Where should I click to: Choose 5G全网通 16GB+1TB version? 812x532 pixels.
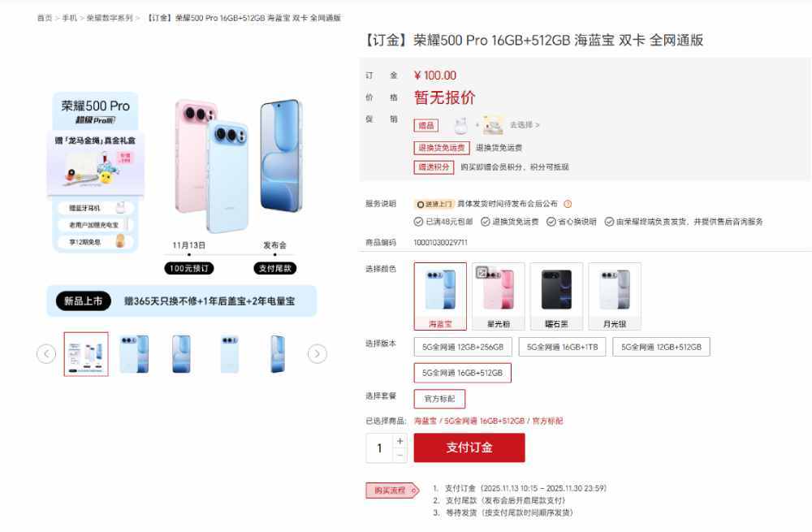coord(563,347)
